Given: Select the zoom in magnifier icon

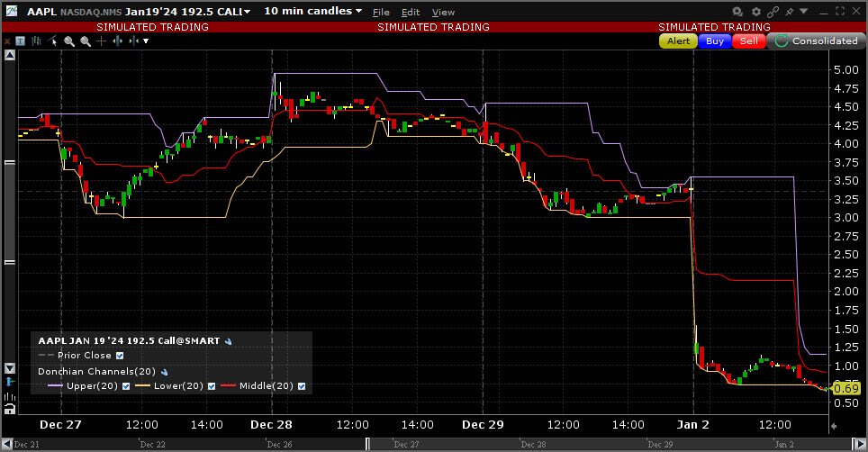Looking at the screenshot, I should point(69,41).
